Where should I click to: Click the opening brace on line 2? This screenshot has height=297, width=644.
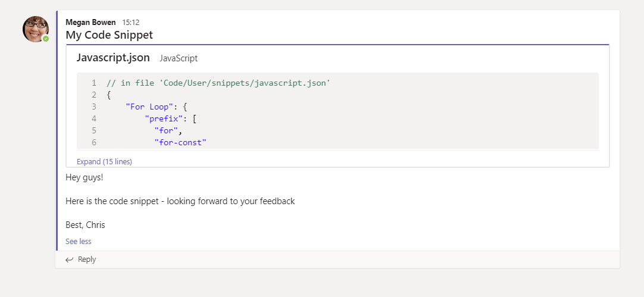(x=109, y=95)
